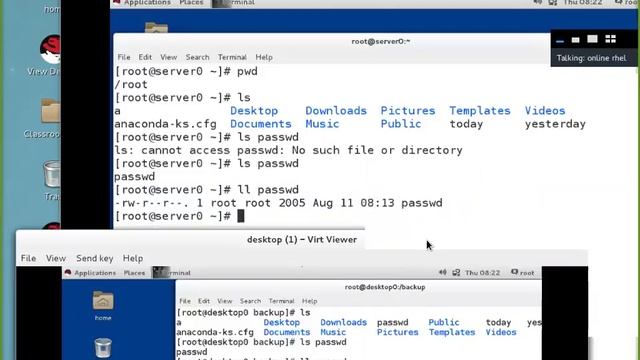640x360 pixels.
Task: Open Terminal menu in desktop0 backup terminal
Action: coord(281,301)
